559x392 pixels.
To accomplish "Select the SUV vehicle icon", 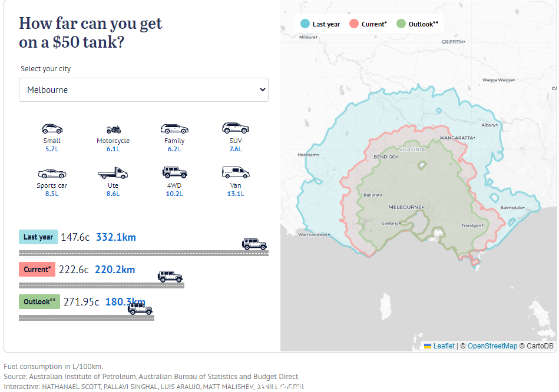I will pyautogui.click(x=236, y=128).
